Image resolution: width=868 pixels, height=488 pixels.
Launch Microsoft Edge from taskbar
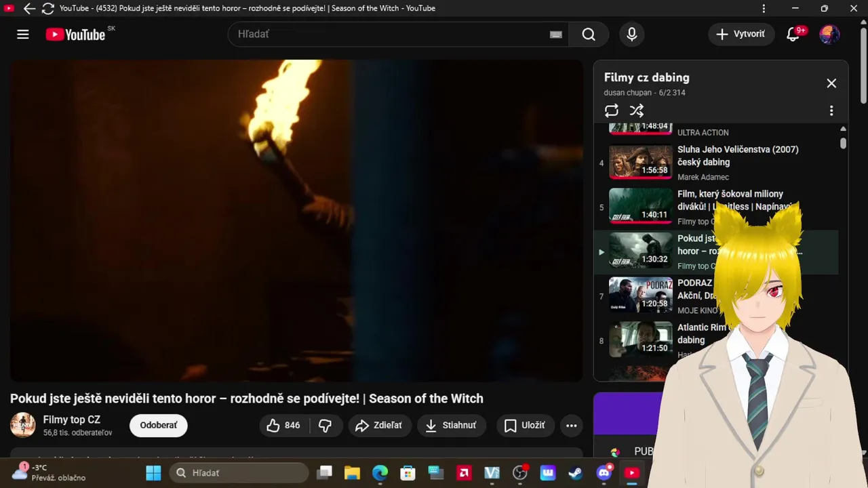pos(380,473)
